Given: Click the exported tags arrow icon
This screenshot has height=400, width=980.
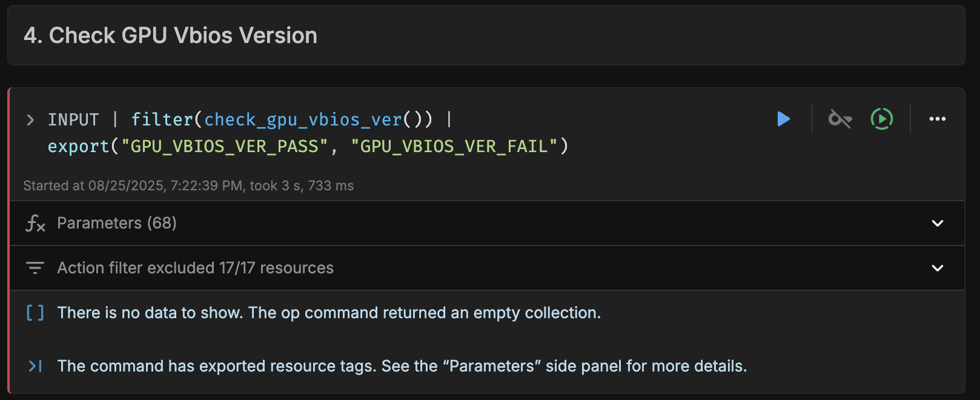Looking at the screenshot, I should [x=35, y=366].
